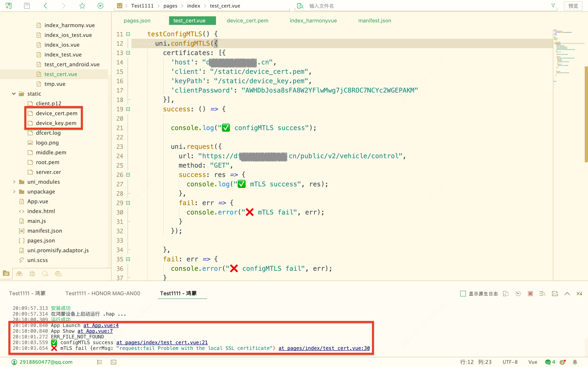Open the debug bug icon in sidebar bottom
This screenshot has width=588, height=367.
(x=32, y=274)
